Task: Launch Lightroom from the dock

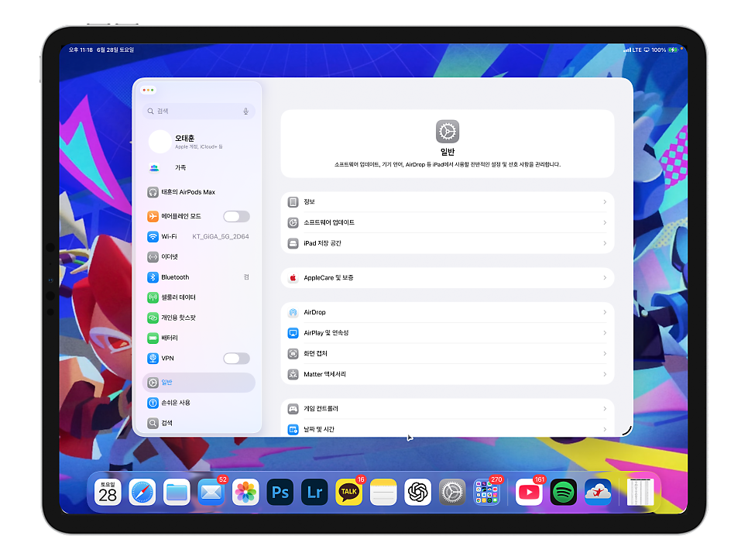Action: [x=314, y=493]
